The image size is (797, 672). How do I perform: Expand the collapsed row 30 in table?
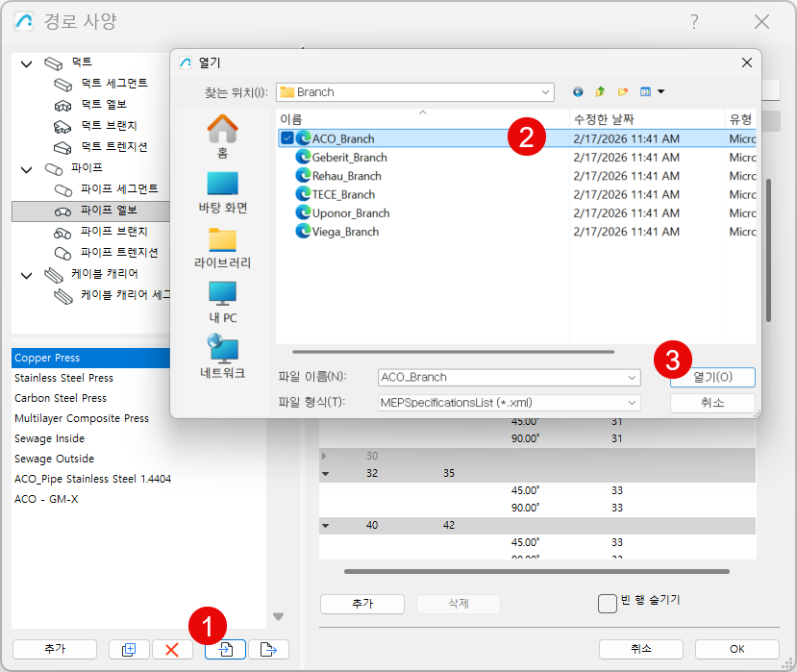[324, 456]
